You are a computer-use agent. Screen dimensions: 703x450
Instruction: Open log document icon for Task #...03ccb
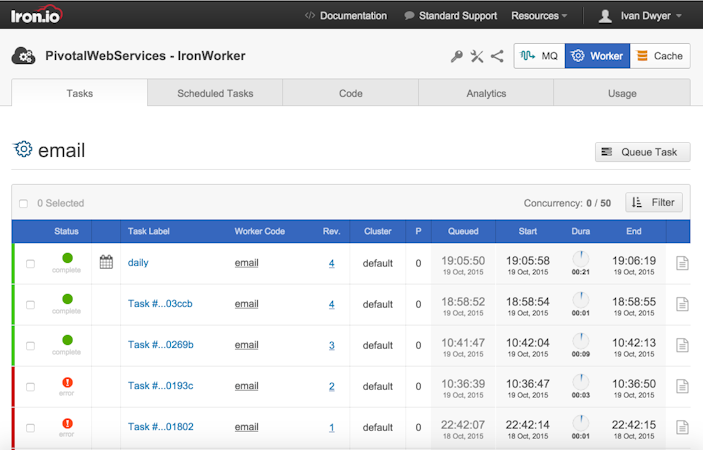(682, 304)
